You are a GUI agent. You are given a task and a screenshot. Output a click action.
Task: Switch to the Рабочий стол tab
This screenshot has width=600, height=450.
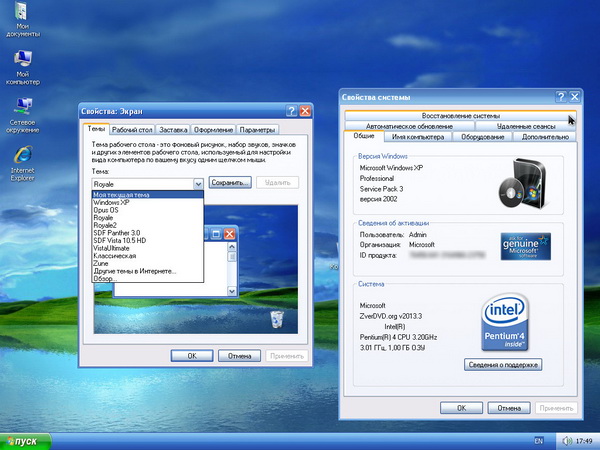132,129
